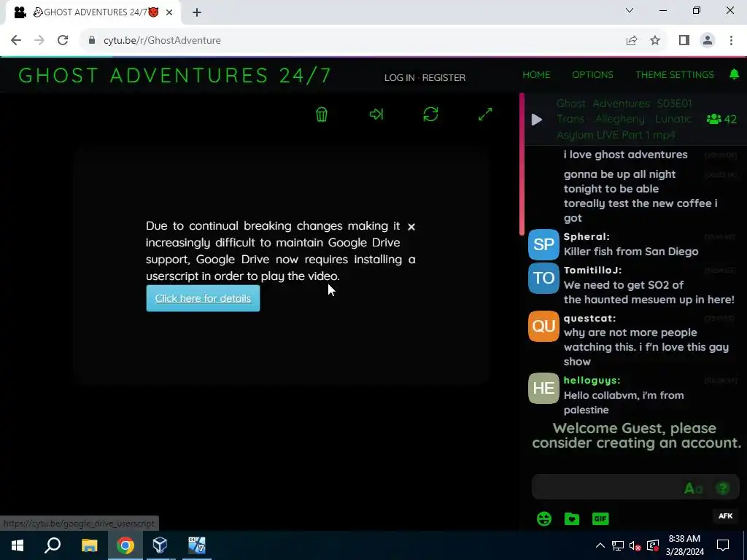
Task: Open Windows search from the taskbar
Action: click(x=53, y=545)
